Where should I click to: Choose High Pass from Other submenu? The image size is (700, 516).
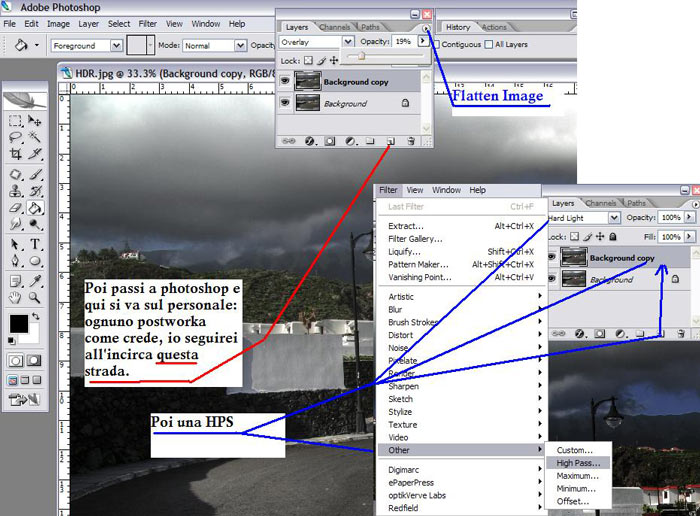pyautogui.click(x=578, y=463)
